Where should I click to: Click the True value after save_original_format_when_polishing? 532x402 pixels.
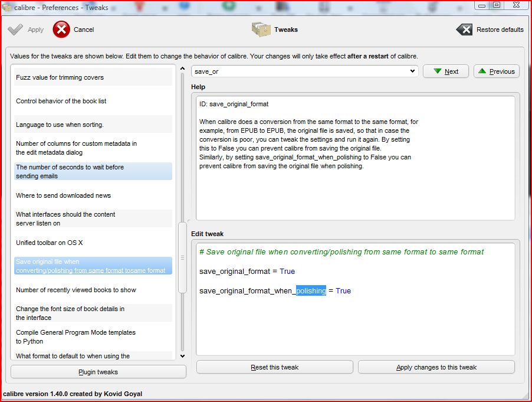click(x=343, y=290)
